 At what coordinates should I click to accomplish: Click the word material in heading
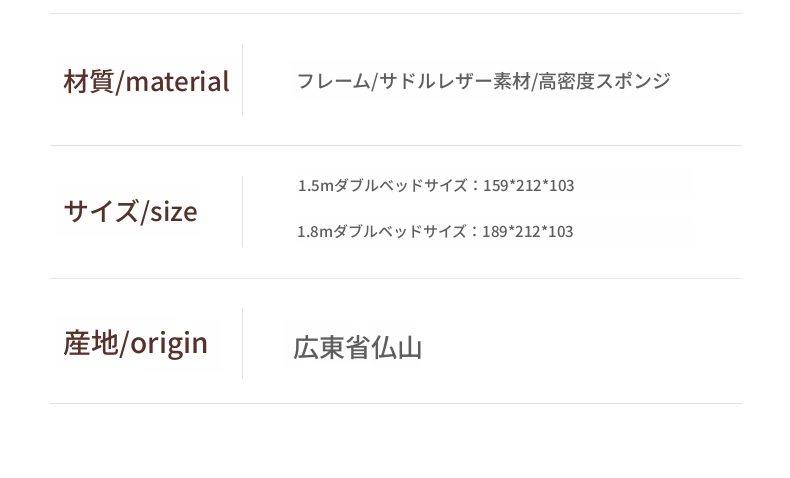click(x=177, y=82)
